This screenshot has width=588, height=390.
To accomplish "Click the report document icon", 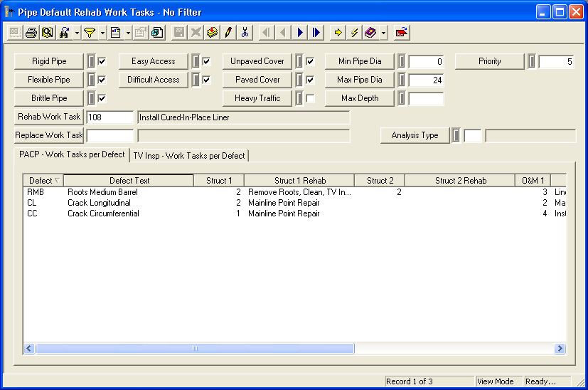I will [x=115, y=33].
